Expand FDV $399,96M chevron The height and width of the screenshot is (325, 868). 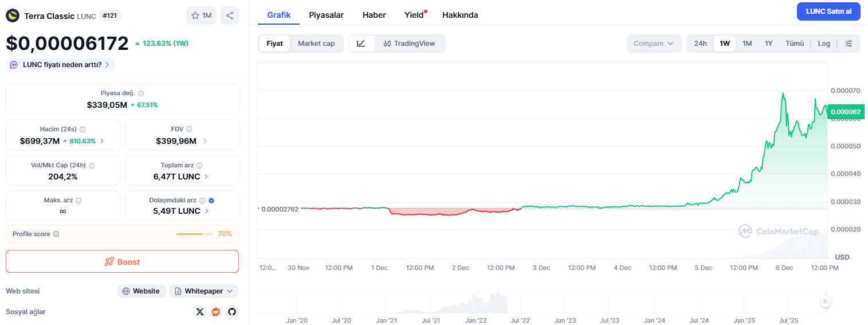coord(205,141)
